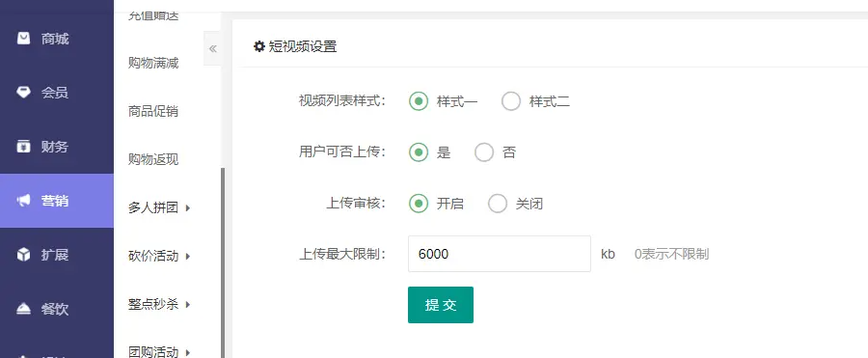Click the gear icon beside 短视频设置
Image resolution: width=868 pixels, height=358 pixels.
pos(259,46)
